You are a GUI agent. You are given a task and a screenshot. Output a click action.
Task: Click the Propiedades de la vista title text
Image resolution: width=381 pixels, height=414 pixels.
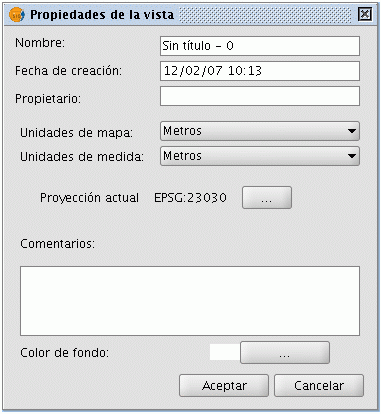[102, 15]
